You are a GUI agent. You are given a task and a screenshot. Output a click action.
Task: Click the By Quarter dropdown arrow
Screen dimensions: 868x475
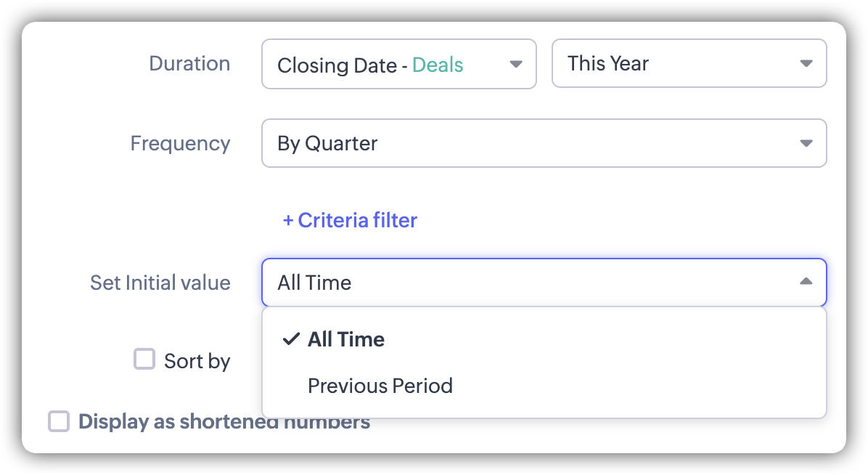tap(806, 143)
